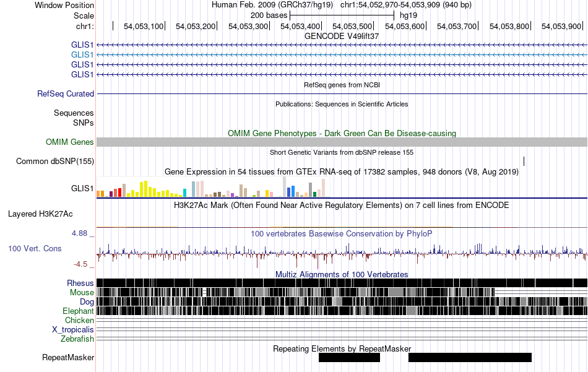Click Multiz Alignments of 100 Vertebrates title

(342, 274)
